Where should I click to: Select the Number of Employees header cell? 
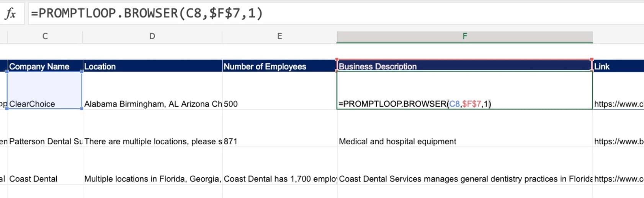point(280,66)
